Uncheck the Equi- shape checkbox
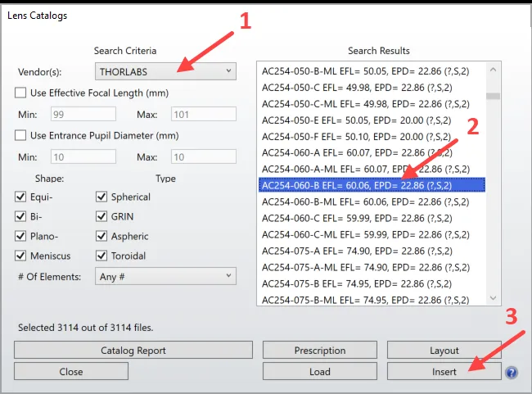The image size is (532, 394). tap(20, 197)
